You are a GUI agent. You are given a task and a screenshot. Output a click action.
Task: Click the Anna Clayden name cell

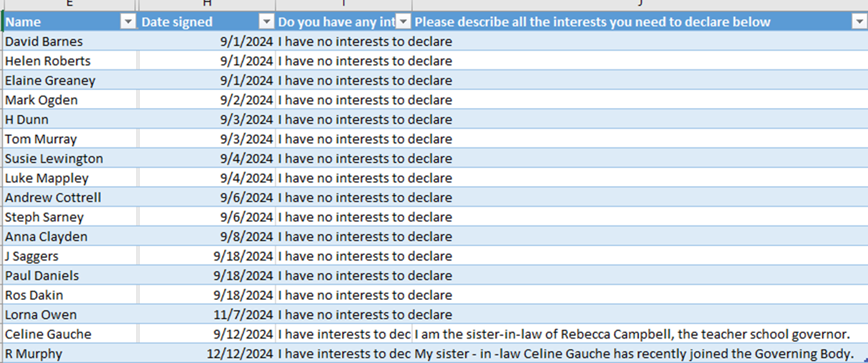pyautogui.click(x=70, y=236)
